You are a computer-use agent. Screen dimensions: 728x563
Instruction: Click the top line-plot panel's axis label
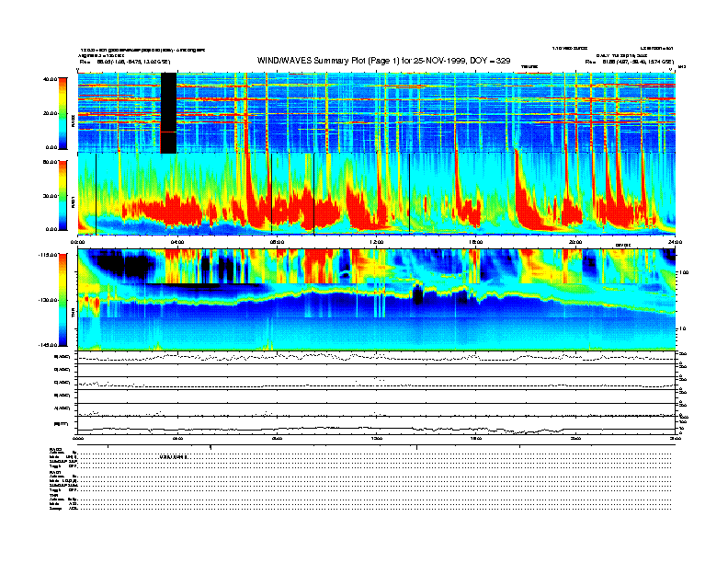63,357
